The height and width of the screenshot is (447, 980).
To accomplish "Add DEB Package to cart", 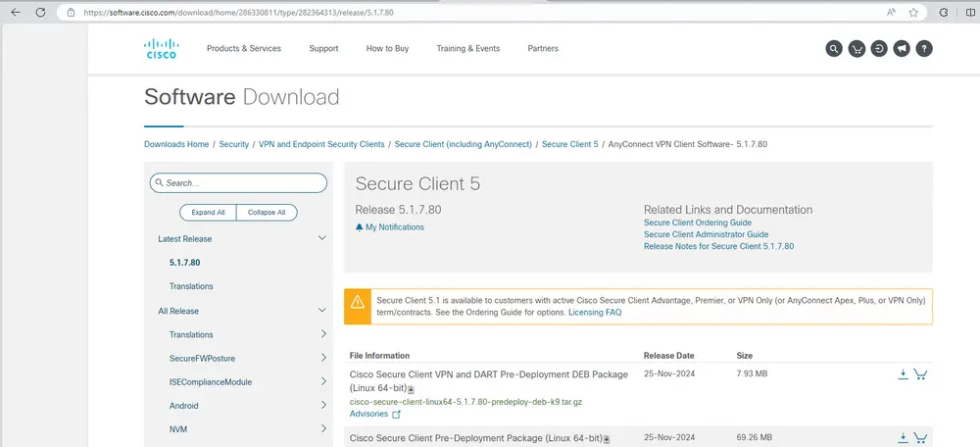I will coord(920,373).
